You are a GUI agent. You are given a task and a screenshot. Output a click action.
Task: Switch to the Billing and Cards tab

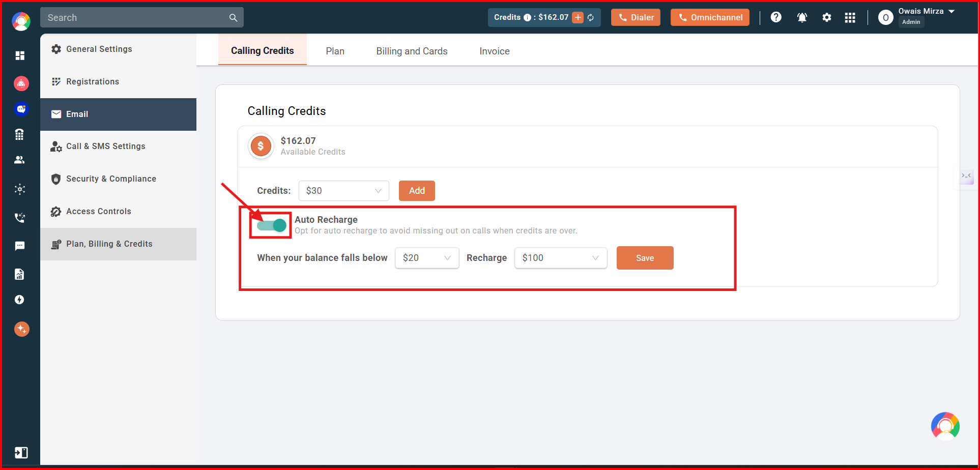click(412, 51)
